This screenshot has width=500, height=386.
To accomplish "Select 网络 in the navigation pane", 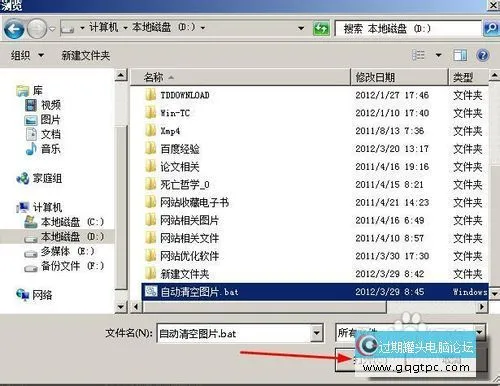I will (x=34, y=295).
